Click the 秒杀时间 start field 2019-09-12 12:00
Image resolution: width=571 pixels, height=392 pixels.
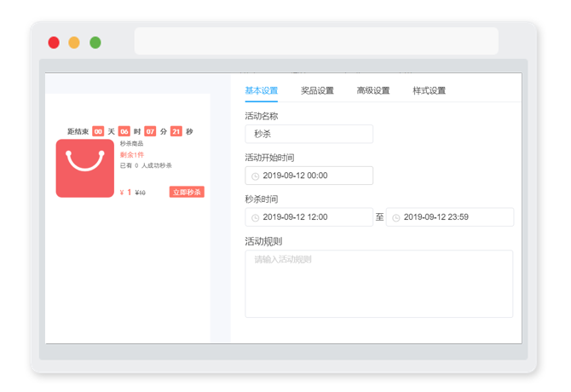pyautogui.click(x=309, y=217)
